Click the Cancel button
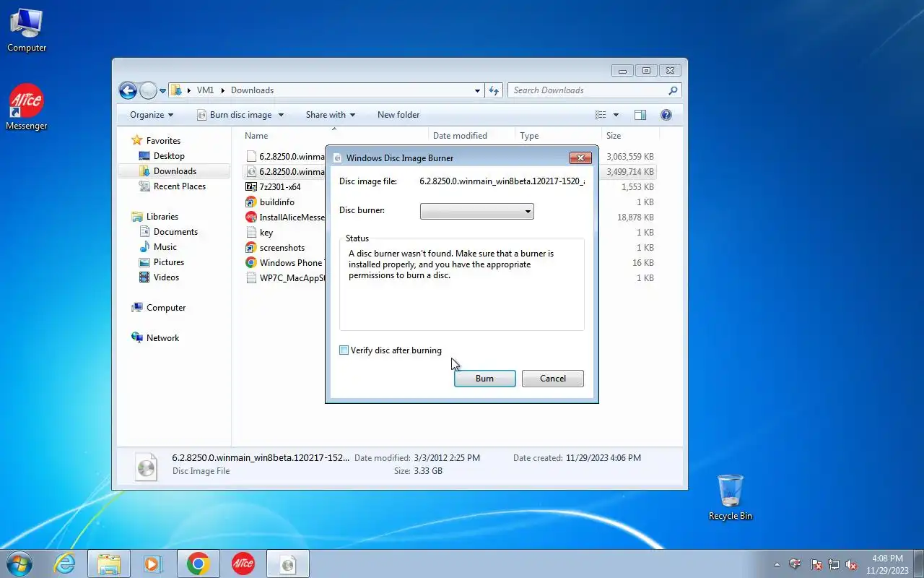 coord(553,379)
